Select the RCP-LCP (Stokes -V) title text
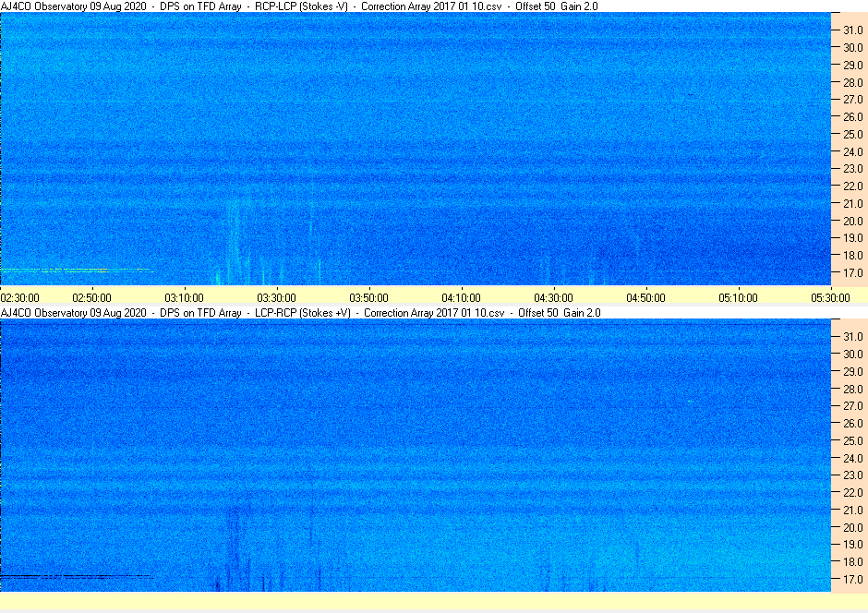 click(301, 6)
